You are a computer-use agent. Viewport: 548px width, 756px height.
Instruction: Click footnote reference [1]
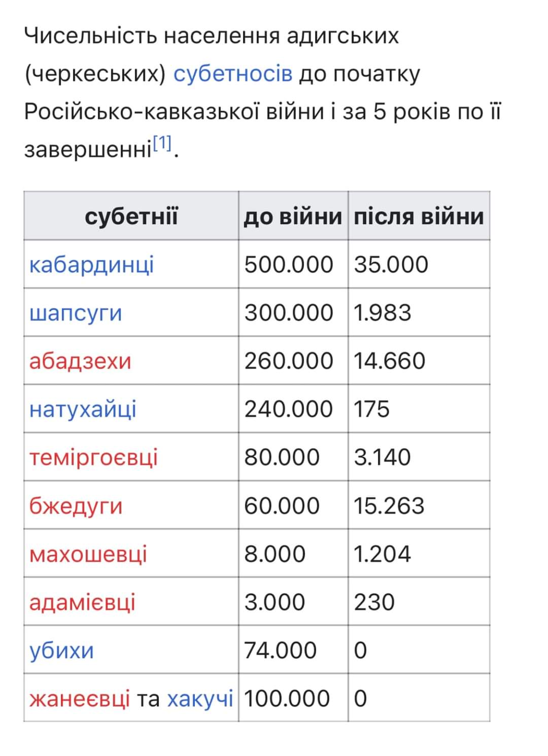[x=162, y=143]
